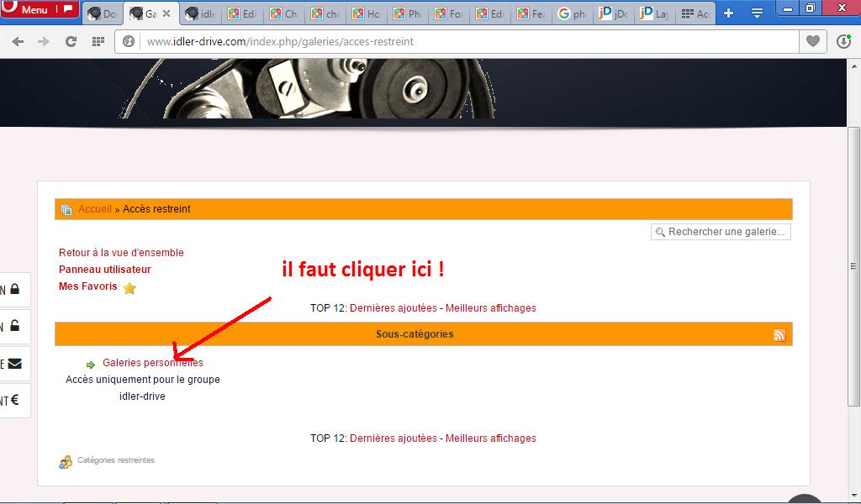Go back using the back arrow
The height and width of the screenshot is (504, 861).
(18, 41)
